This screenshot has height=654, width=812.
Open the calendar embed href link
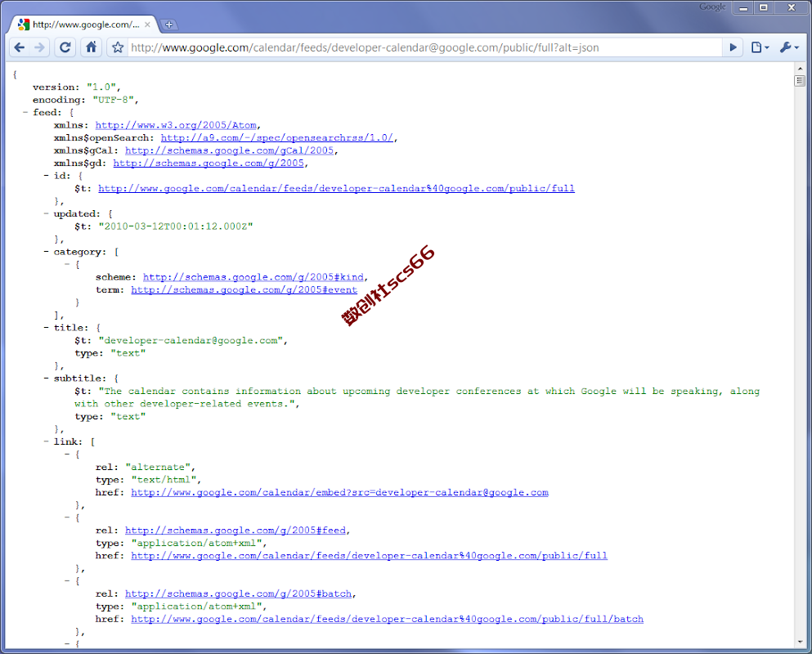point(339,492)
